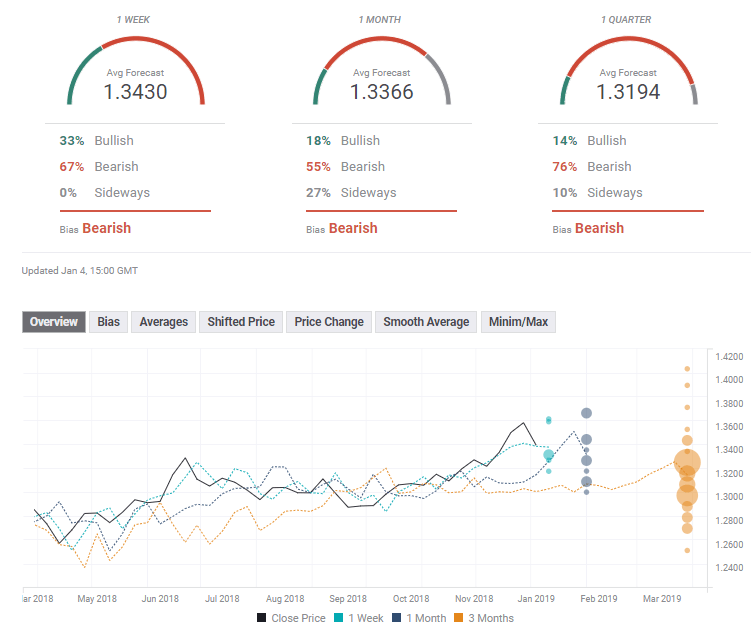
Task: Click the 1.3366 average forecast value
Action: [x=382, y=92]
